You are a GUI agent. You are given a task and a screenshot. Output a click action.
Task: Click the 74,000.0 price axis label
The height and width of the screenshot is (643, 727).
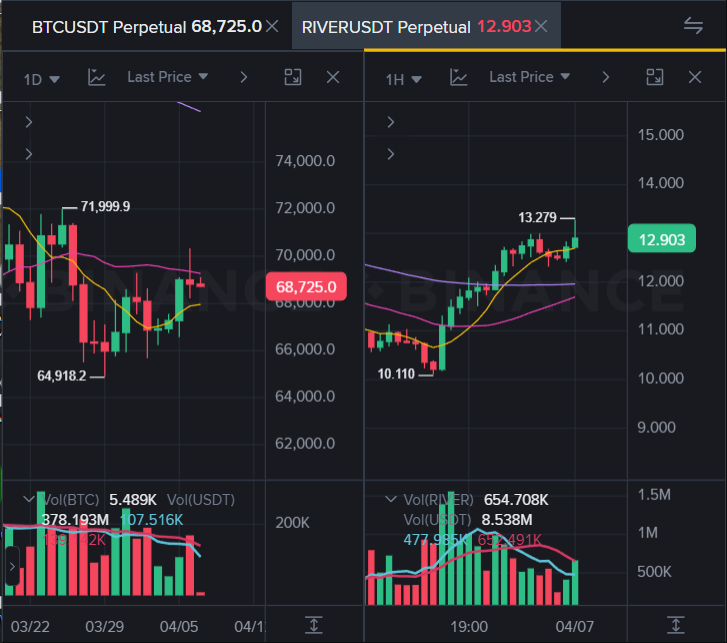click(x=305, y=161)
